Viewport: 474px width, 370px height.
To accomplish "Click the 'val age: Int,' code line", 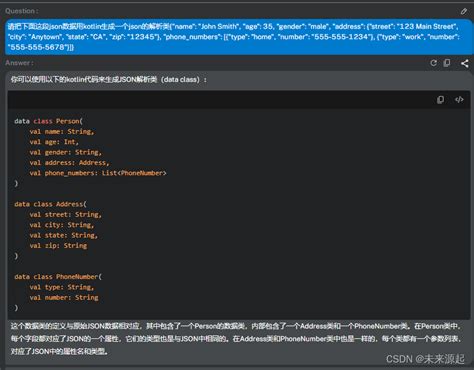I will click(x=54, y=142).
